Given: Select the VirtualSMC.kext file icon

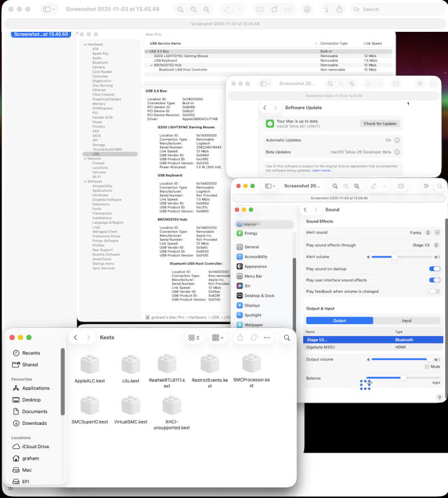Looking at the screenshot, I should tap(131, 406).
